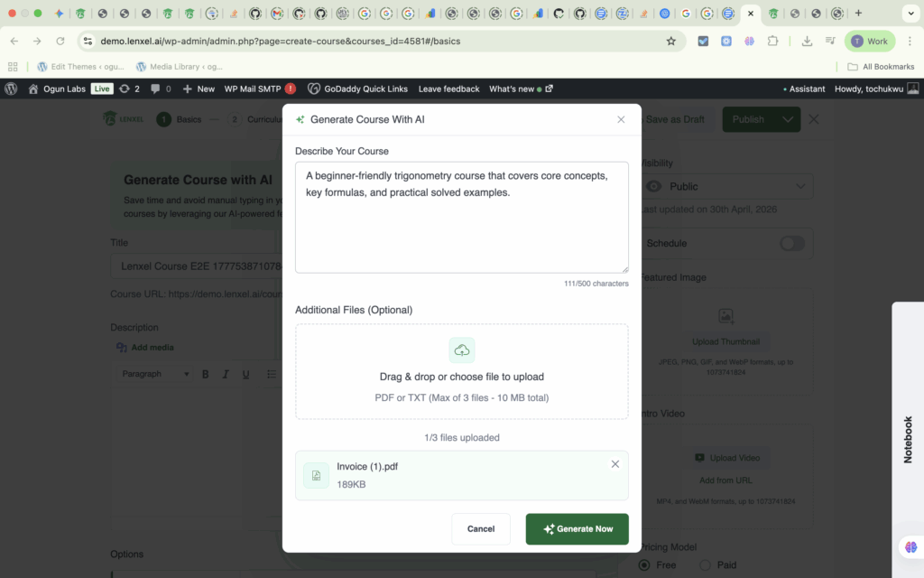Open the New content menu
Image resolution: width=924 pixels, height=578 pixels.
click(199, 89)
